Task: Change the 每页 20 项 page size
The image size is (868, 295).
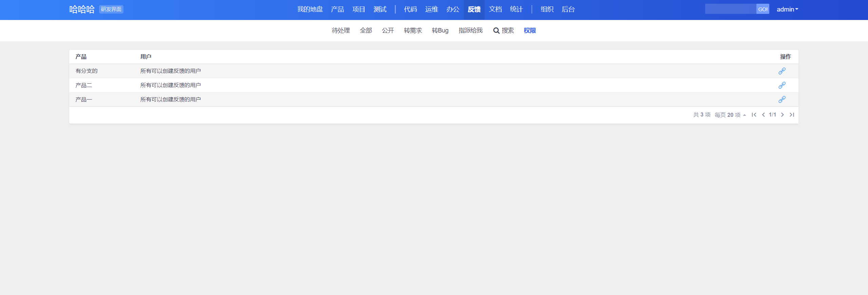Action: (x=730, y=115)
